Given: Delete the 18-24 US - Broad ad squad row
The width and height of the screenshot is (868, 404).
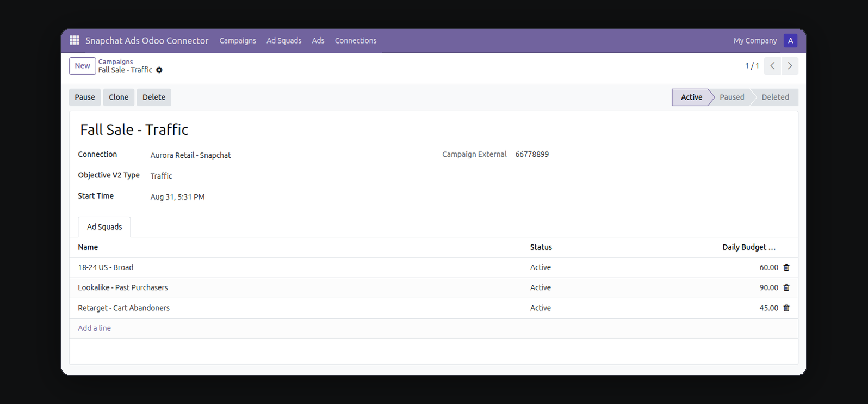Looking at the screenshot, I should pos(786,267).
